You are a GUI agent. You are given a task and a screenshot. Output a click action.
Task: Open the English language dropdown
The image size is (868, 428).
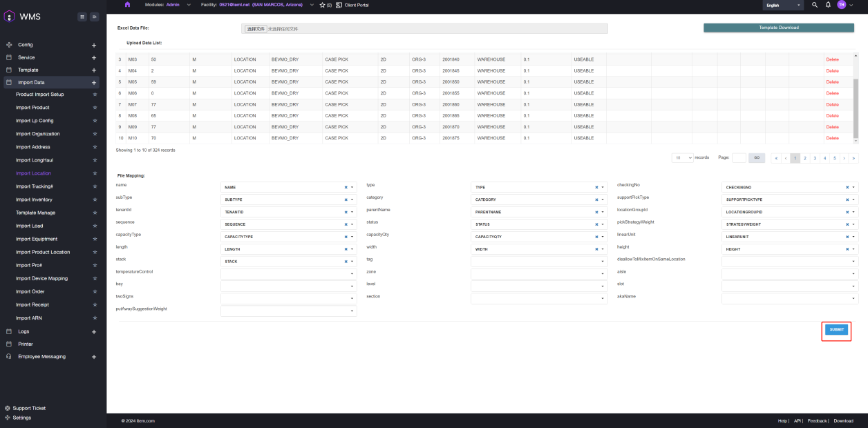(x=783, y=5)
